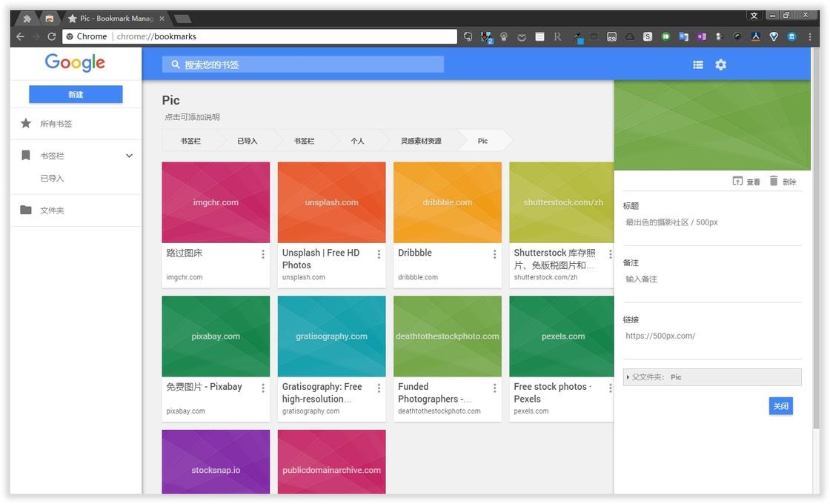Click the bookmark search field
Screen dimensions: 830x504
[303, 64]
